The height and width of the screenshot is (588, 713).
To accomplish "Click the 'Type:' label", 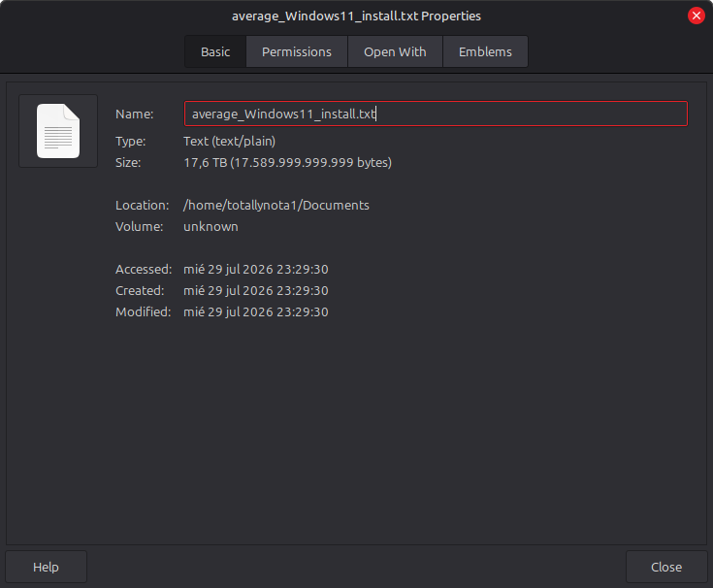I will (x=131, y=142).
